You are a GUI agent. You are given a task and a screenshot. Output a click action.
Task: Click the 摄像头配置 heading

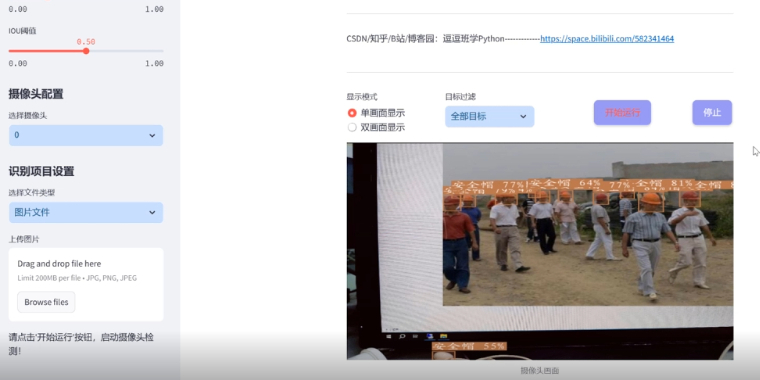coord(36,94)
